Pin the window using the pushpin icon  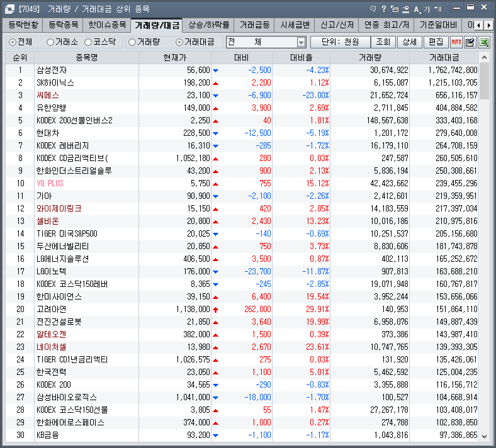pos(405,9)
